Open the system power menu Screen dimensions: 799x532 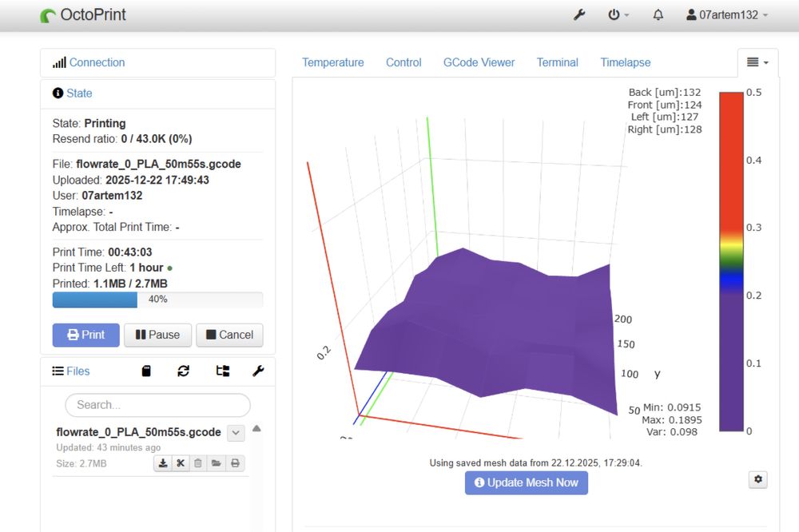(x=618, y=14)
